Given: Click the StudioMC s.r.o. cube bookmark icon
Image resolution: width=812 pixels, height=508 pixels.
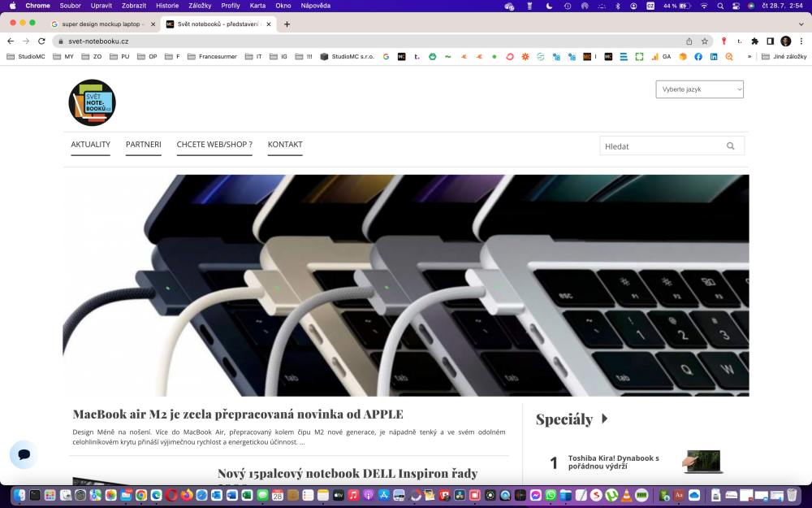Looking at the screenshot, I should [324, 57].
